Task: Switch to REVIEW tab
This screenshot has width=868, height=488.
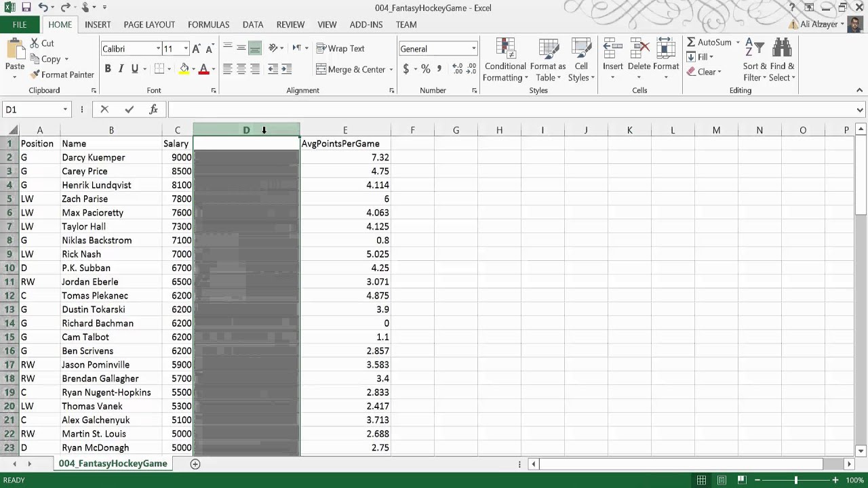Action: coord(290,24)
